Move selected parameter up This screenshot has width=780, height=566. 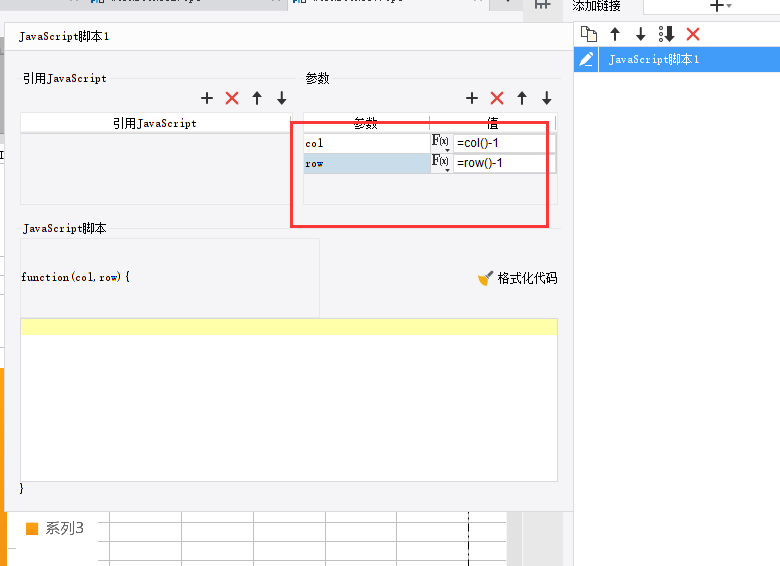(x=522, y=98)
